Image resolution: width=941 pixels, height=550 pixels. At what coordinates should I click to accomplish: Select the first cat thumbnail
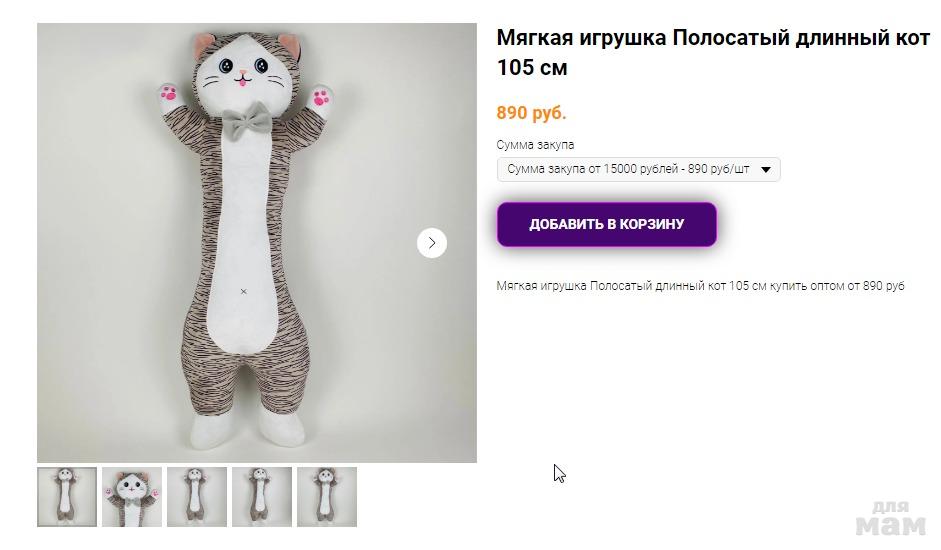click(x=67, y=497)
